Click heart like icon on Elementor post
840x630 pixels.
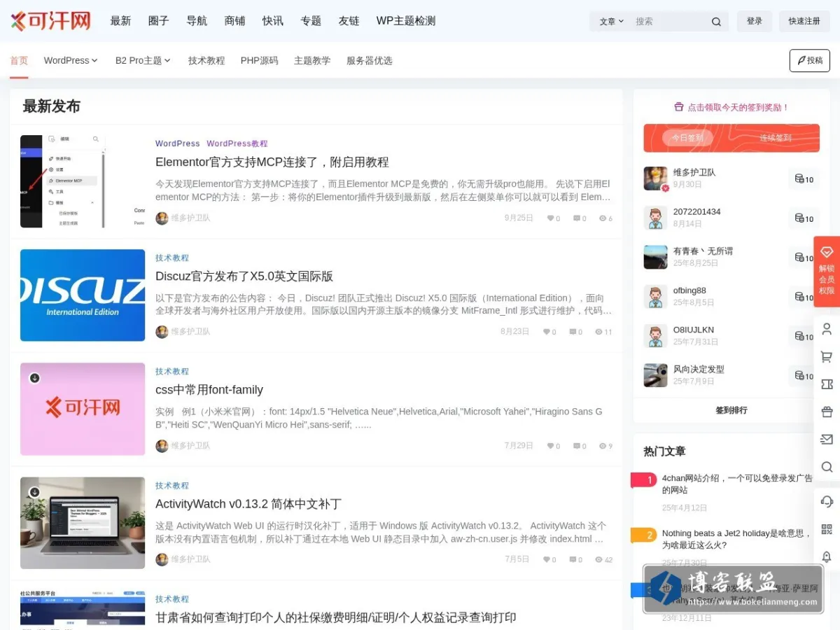pos(550,218)
